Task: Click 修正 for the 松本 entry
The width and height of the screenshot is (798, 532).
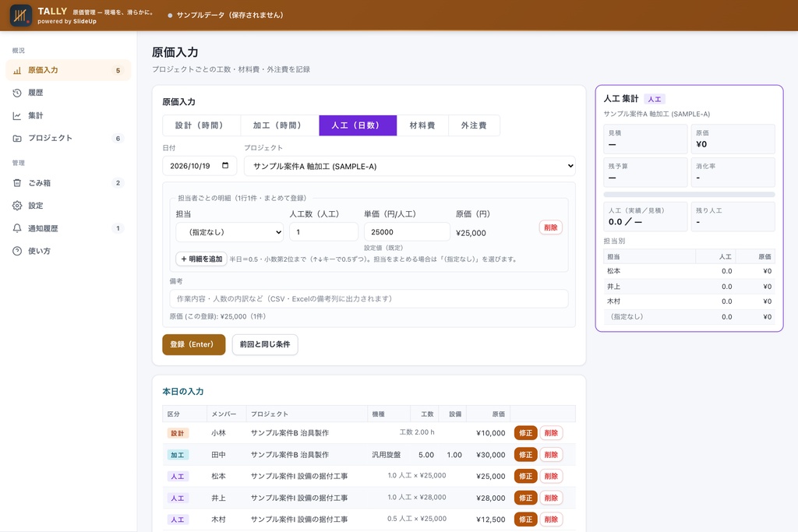Action: (x=526, y=476)
